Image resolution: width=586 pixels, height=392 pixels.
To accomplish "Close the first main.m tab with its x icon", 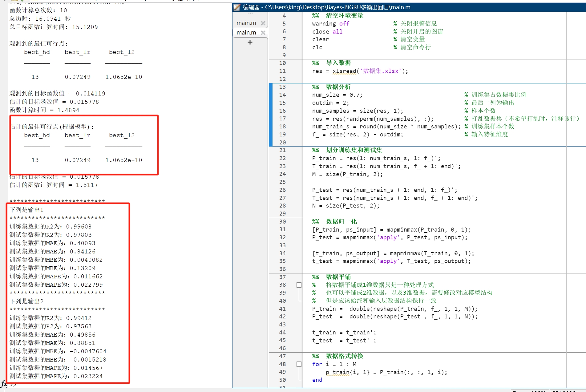I will [x=263, y=22].
